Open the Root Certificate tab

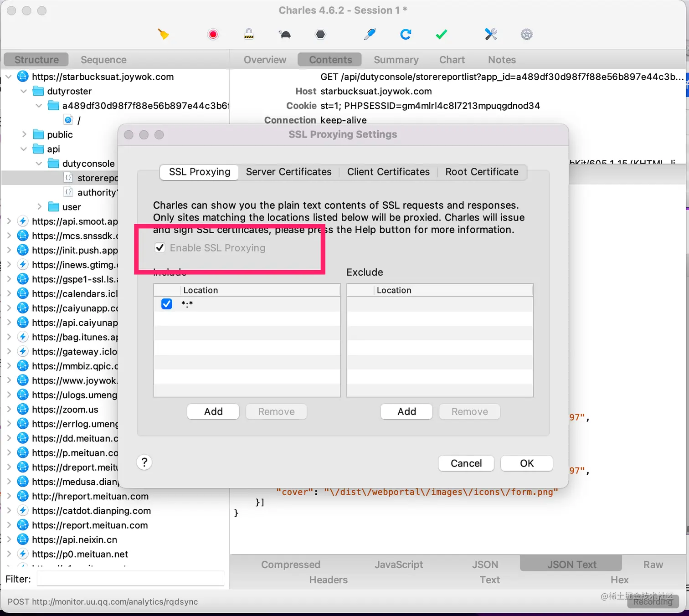click(x=482, y=172)
